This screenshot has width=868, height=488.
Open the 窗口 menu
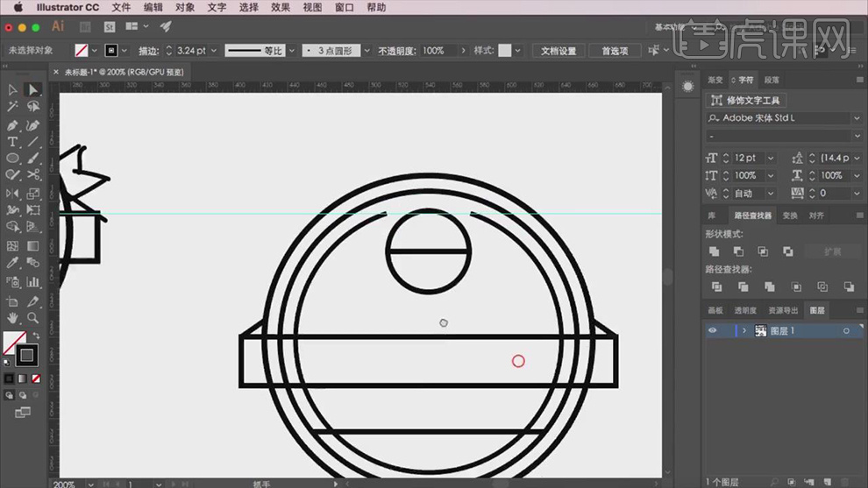point(345,7)
